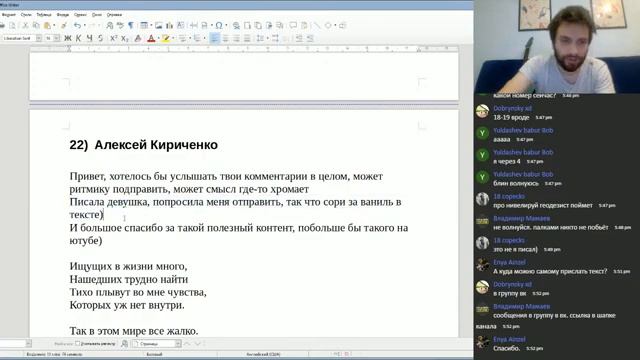The height and width of the screenshot is (360, 640).
Task: Open the Font Name dropdown arrow
Action: (39, 38)
